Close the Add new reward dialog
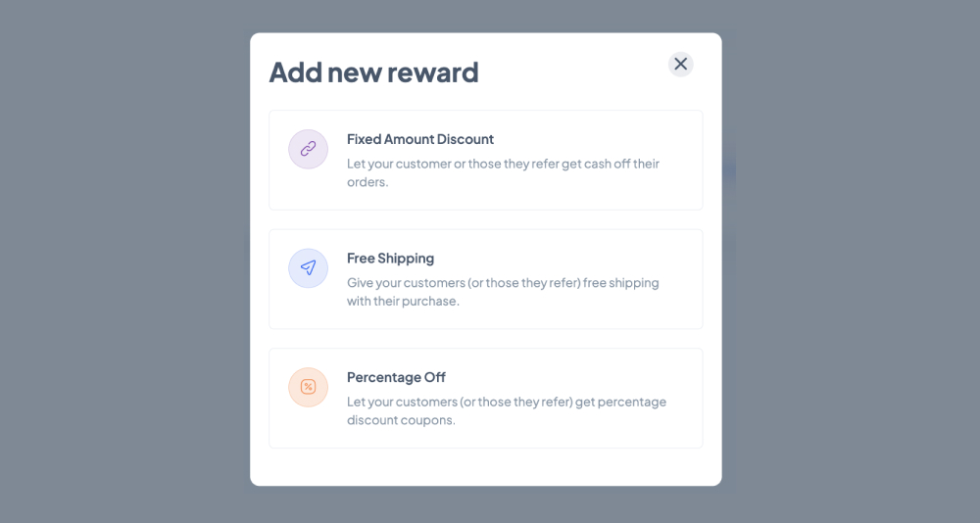 (x=681, y=64)
